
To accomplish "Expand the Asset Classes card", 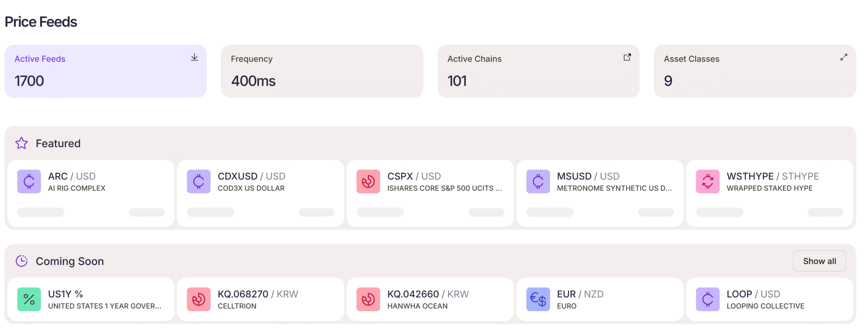I will 844,58.
